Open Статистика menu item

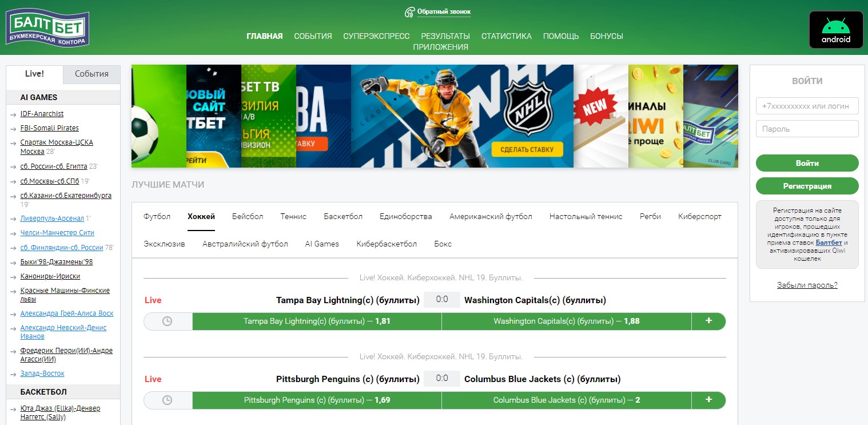point(507,36)
